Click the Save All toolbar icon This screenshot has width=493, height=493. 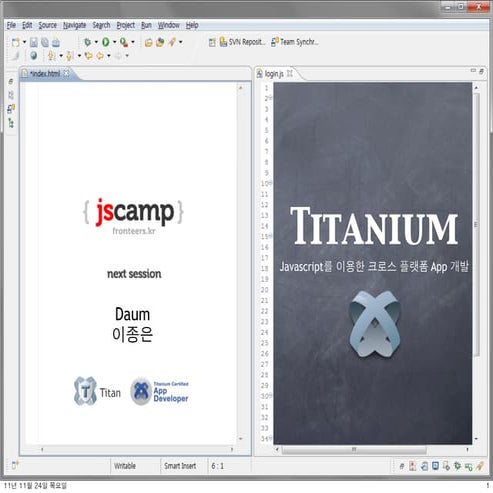45,42
